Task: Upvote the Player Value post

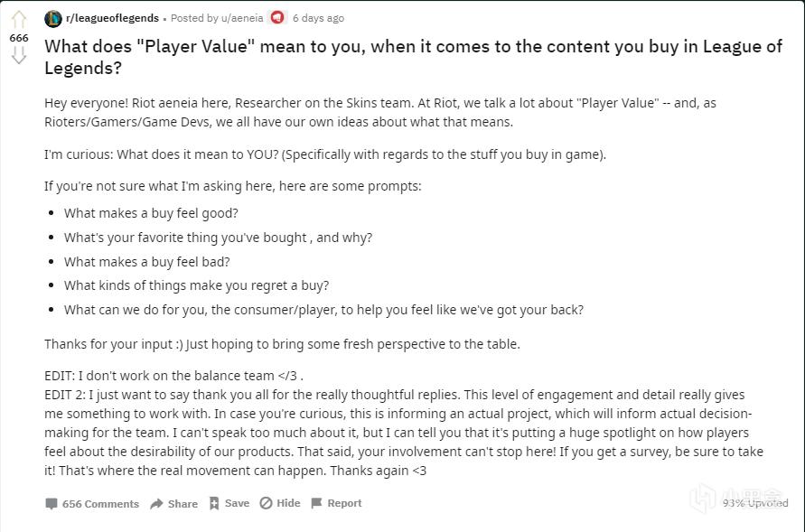Action: 19,19
